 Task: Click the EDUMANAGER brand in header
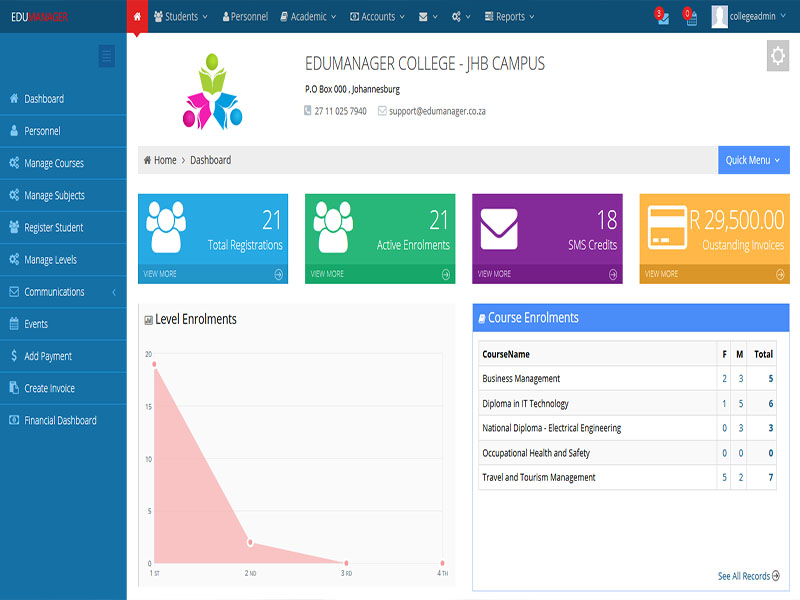[x=39, y=17]
